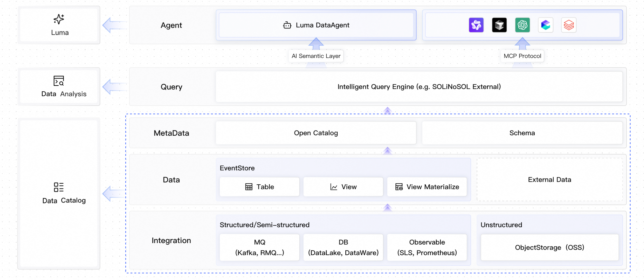Click the red Databricks stacked-layers icon
The height and width of the screenshot is (280, 644).
pyautogui.click(x=569, y=25)
